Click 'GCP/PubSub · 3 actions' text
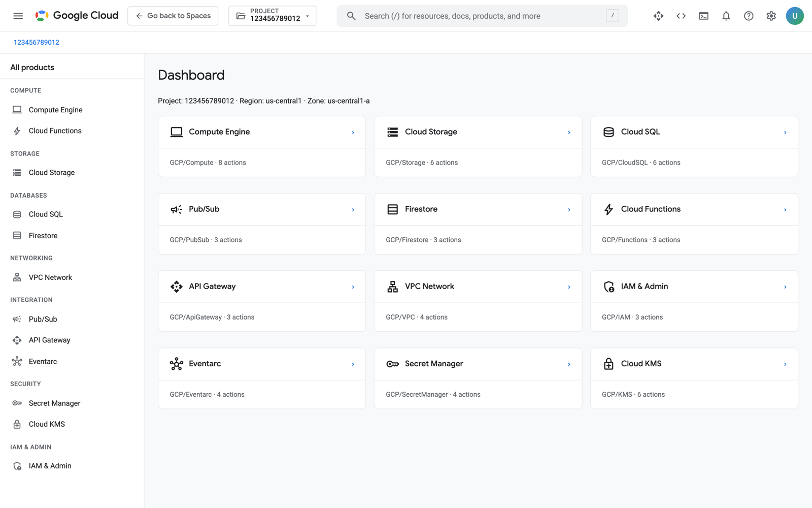 click(206, 240)
